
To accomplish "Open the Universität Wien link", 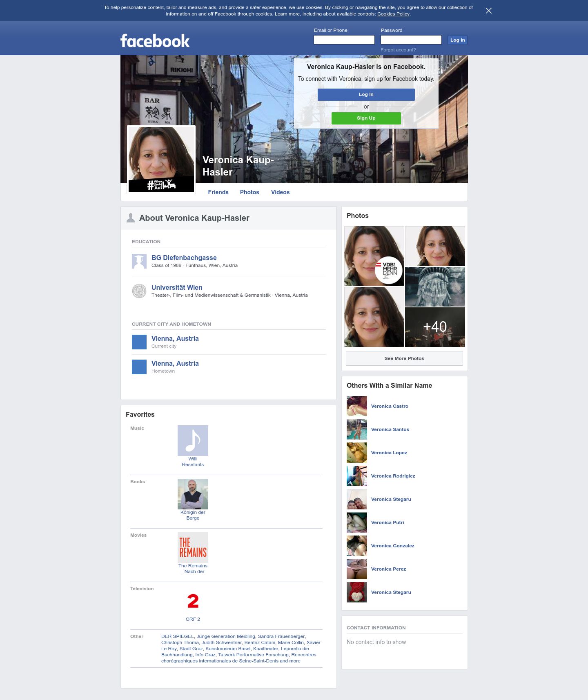I will [177, 287].
